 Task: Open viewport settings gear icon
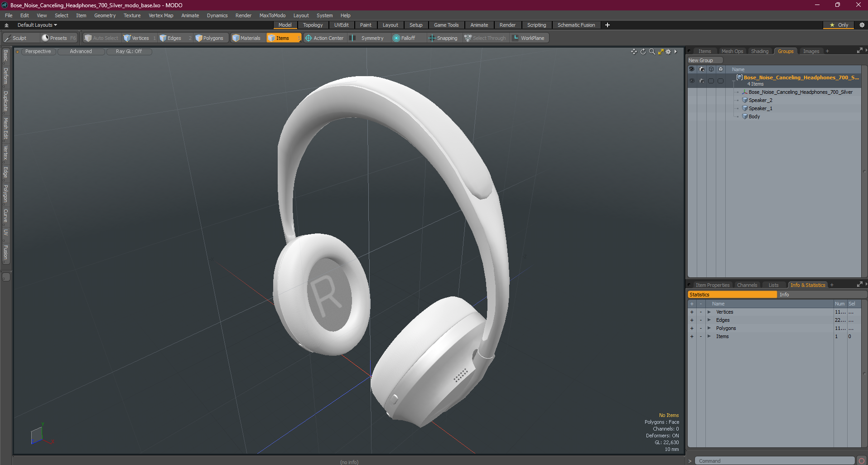click(x=668, y=52)
